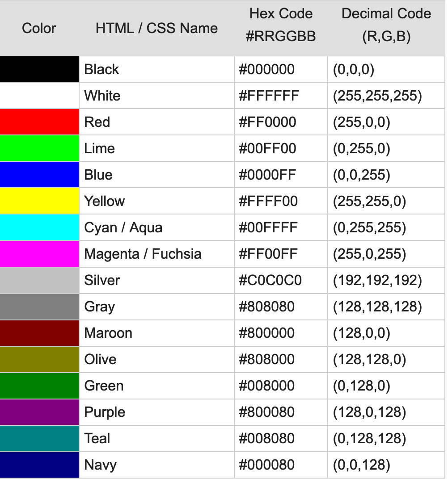
Task: Click hex code #000000
Action: pos(267,69)
